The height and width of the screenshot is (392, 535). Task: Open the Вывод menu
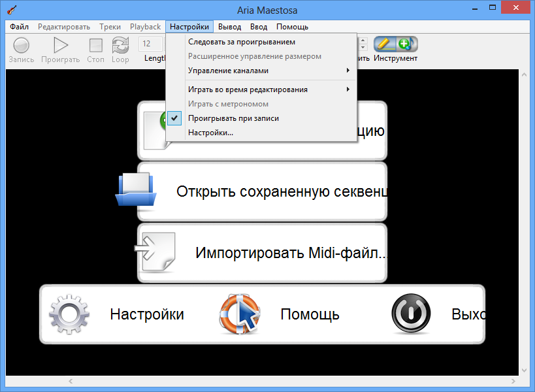coord(230,27)
